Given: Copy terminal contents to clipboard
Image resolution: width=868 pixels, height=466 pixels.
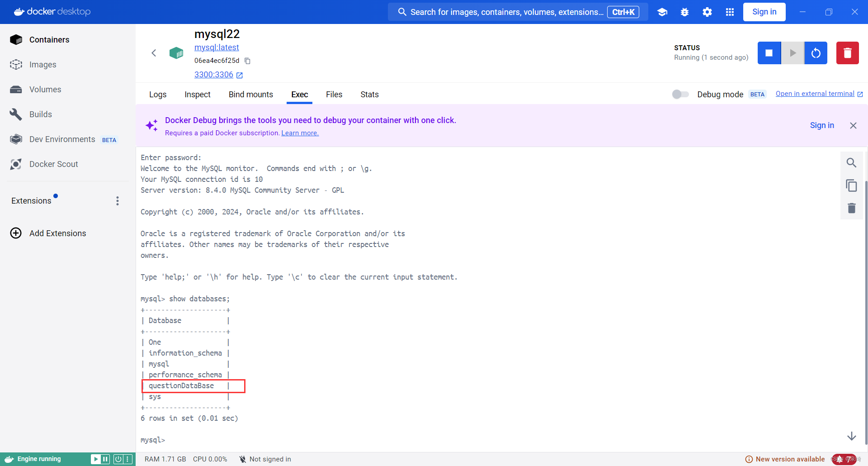Looking at the screenshot, I should [851, 185].
